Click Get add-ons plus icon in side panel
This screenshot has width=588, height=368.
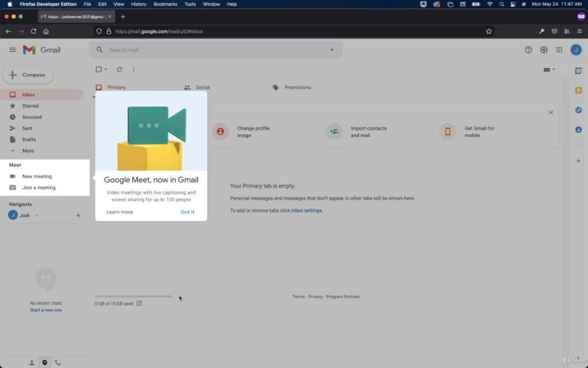579,161
